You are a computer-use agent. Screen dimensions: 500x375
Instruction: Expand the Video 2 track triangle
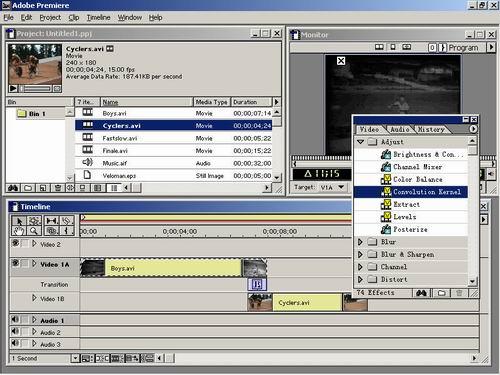click(34, 244)
